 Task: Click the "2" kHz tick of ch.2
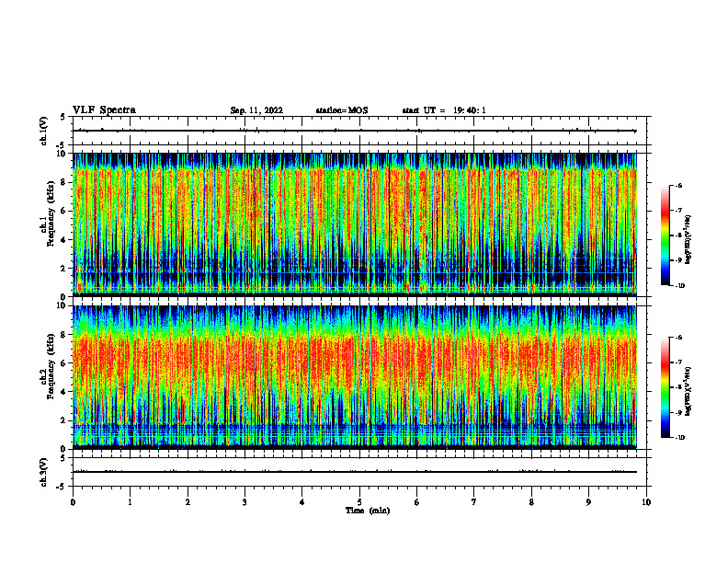[x=64, y=420]
